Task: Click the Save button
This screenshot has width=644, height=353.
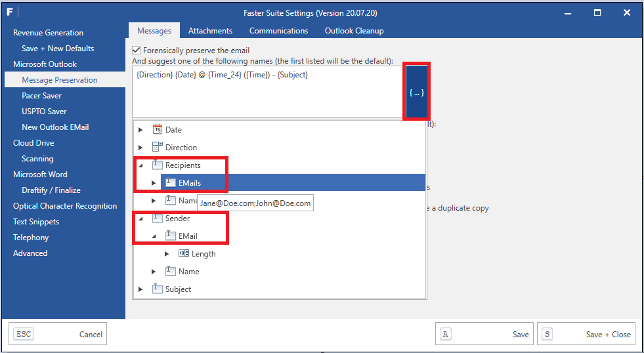Action: [x=484, y=334]
